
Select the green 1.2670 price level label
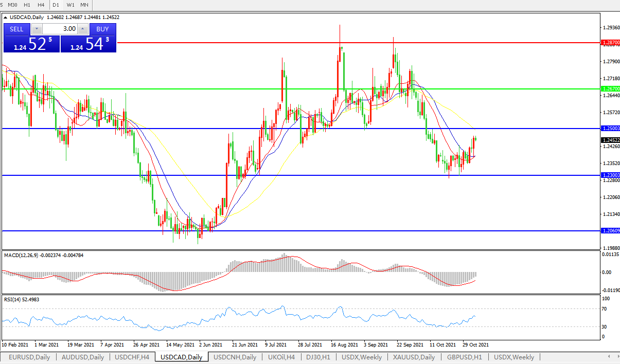[x=610, y=89]
